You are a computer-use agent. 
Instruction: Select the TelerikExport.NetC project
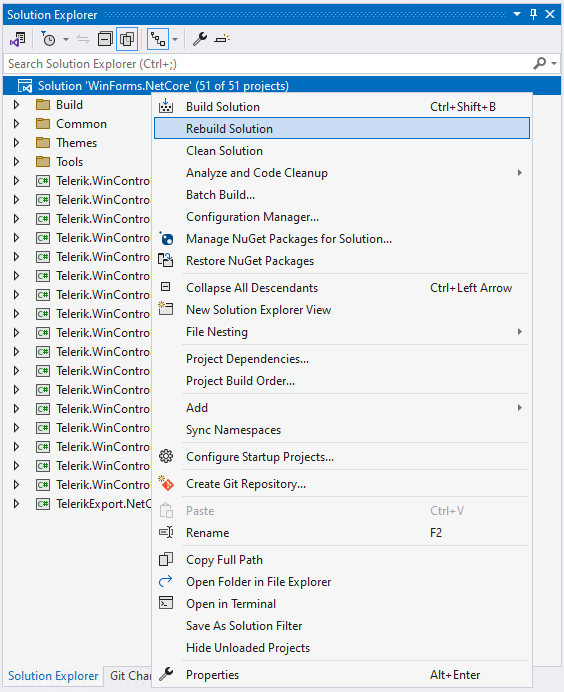[x=103, y=504]
